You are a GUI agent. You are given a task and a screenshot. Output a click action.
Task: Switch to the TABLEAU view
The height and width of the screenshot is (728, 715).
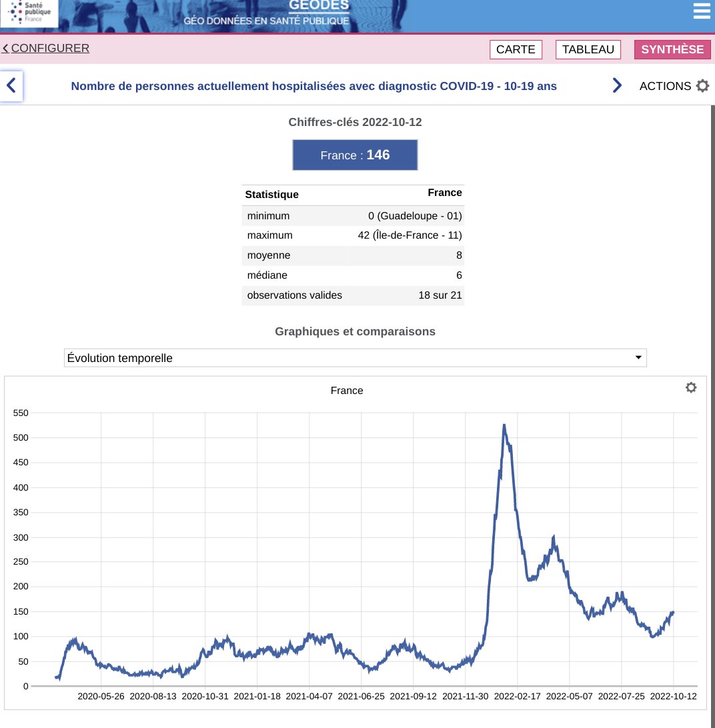[x=588, y=49]
